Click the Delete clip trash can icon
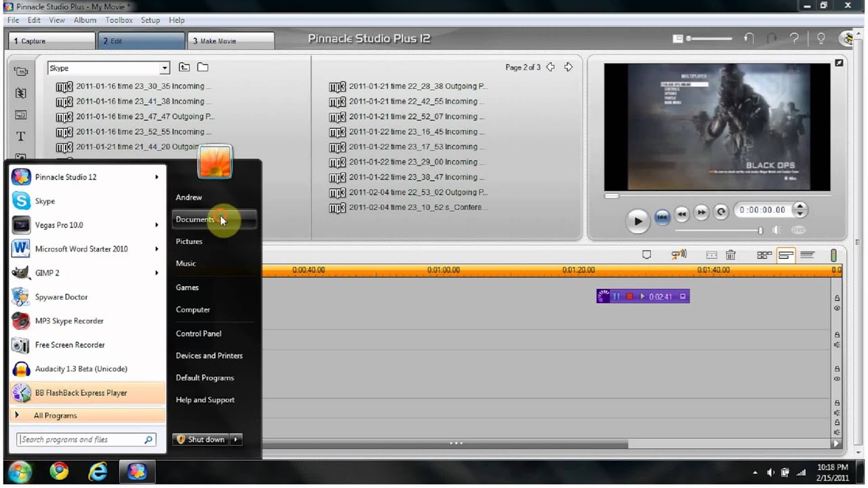Screen dimensions: 868x488 pos(730,256)
